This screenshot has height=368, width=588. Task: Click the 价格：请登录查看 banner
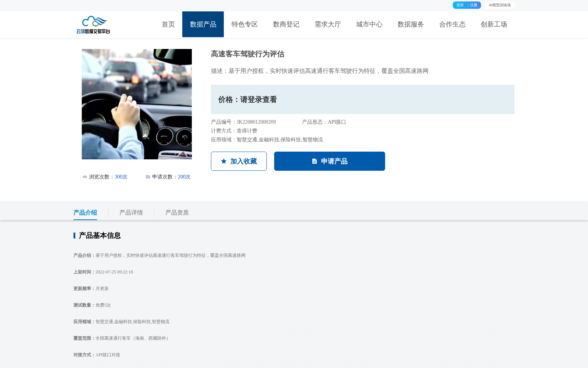coord(363,99)
